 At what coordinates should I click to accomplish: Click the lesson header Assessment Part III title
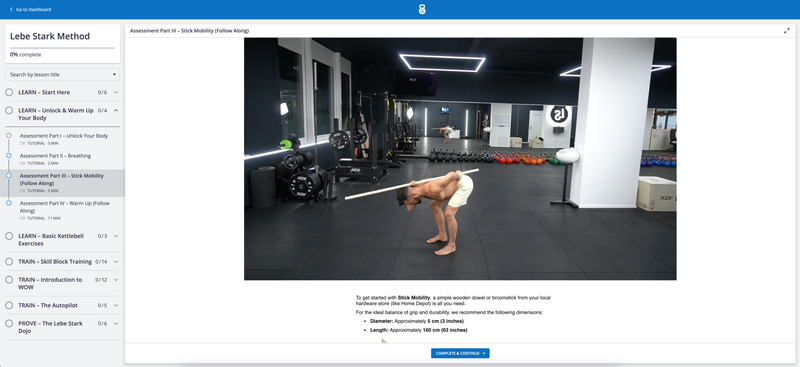(189, 31)
